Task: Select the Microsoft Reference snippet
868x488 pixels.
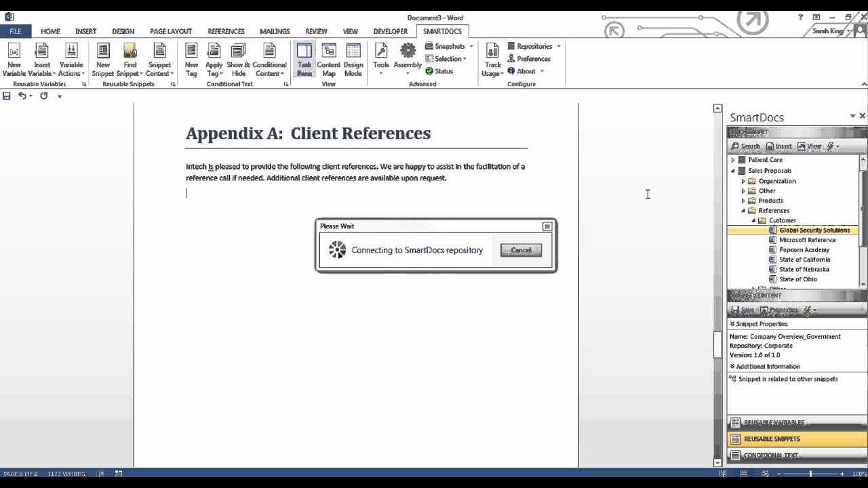Action: (x=807, y=240)
